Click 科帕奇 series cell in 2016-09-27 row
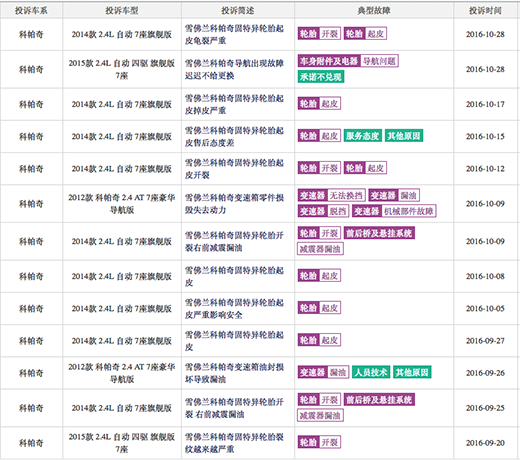Screen dimensions: 520x460 point(31,341)
